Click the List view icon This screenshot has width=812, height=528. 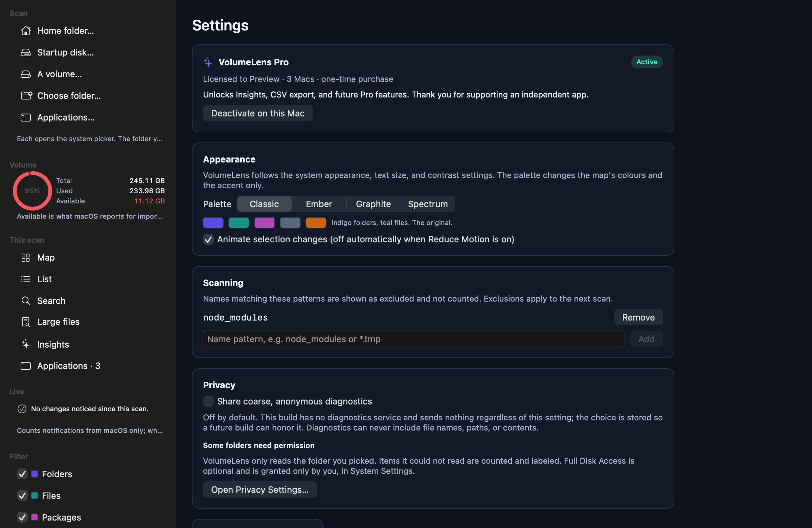pyautogui.click(x=26, y=279)
